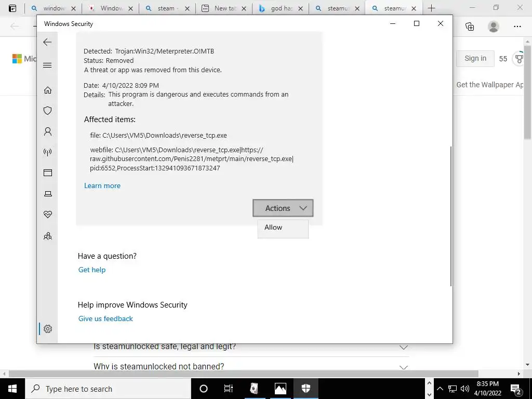Open volume control in system tray
Screen dimensions: 532x399
pyautogui.click(x=465, y=389)
